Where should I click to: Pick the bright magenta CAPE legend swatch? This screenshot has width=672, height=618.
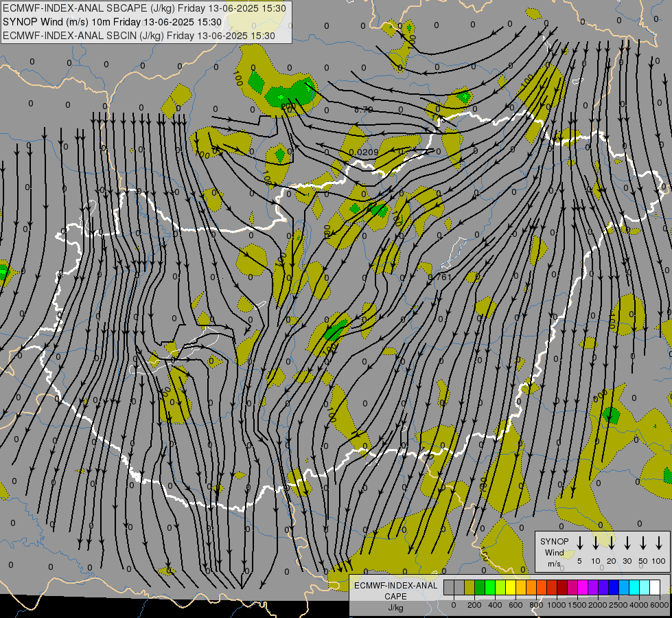click(x=583, y=587)
